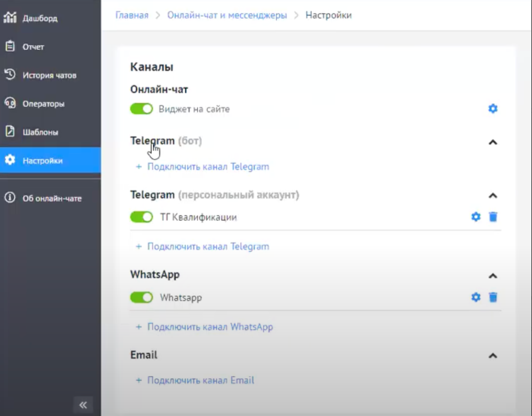The image size is (532, 416).
Task: Disable the Whatsapp channel switch
Action: click(141, 297)
